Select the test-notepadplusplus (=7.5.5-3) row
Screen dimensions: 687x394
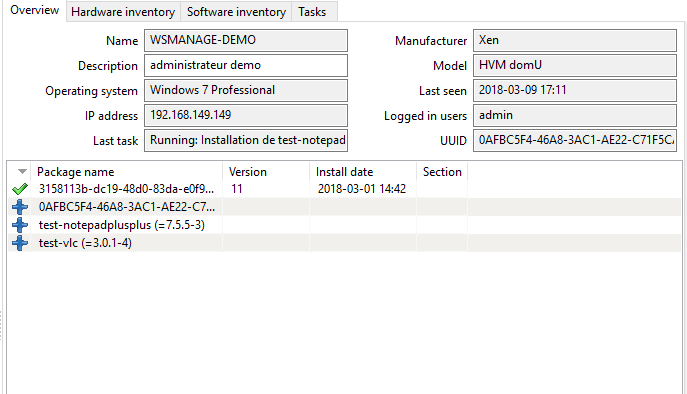coord(344,225)
